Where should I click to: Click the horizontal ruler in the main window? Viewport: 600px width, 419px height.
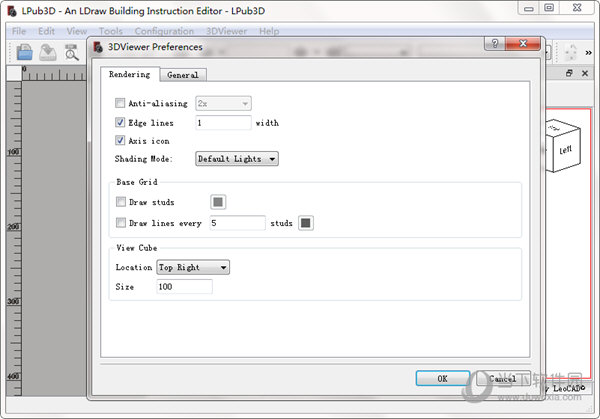54,73
